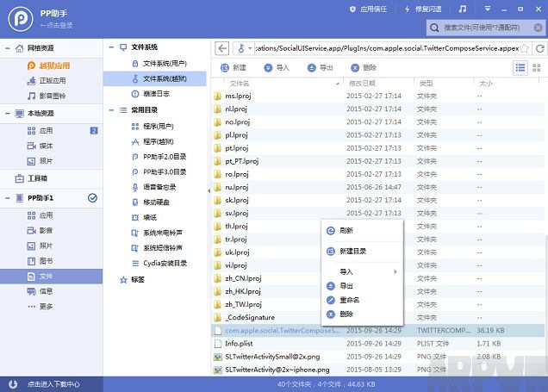Viewport: 548px width, 392px height.
Task: Clear the search box with the X icon
Action: tap(539, 28)
